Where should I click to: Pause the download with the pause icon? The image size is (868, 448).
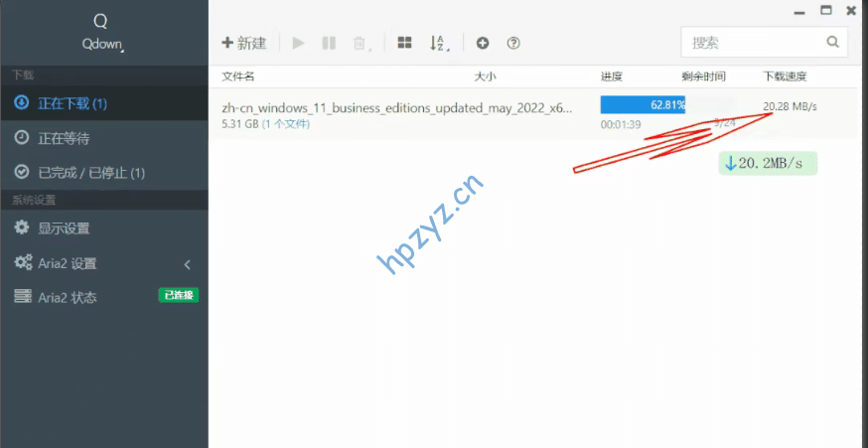tap(329, 43)
